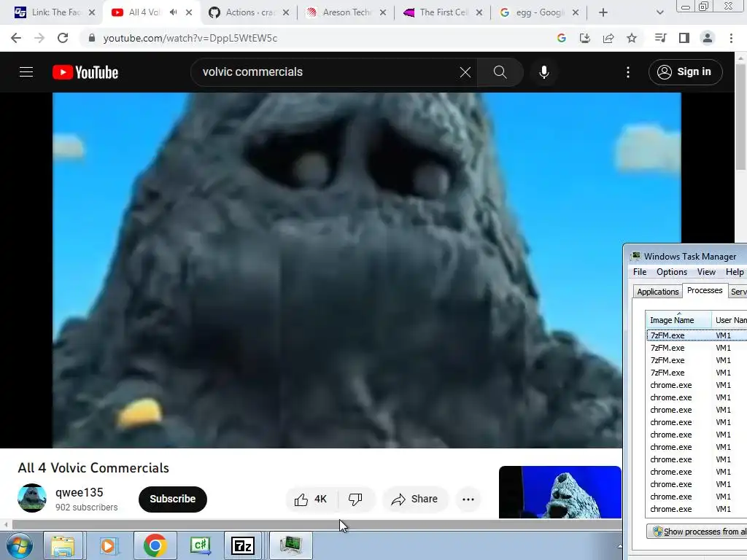
Task: Open YouTube hamburger guide menu
Action: [x=26, y=72]
